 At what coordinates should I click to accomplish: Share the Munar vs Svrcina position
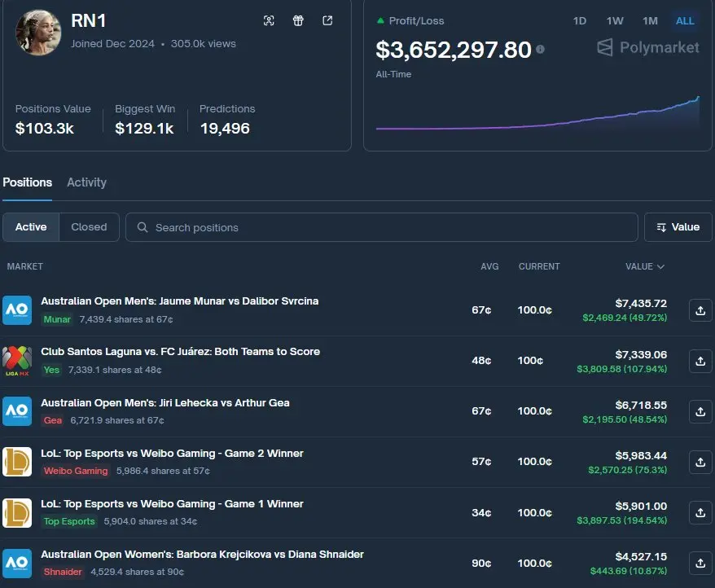tap(700, 310)
